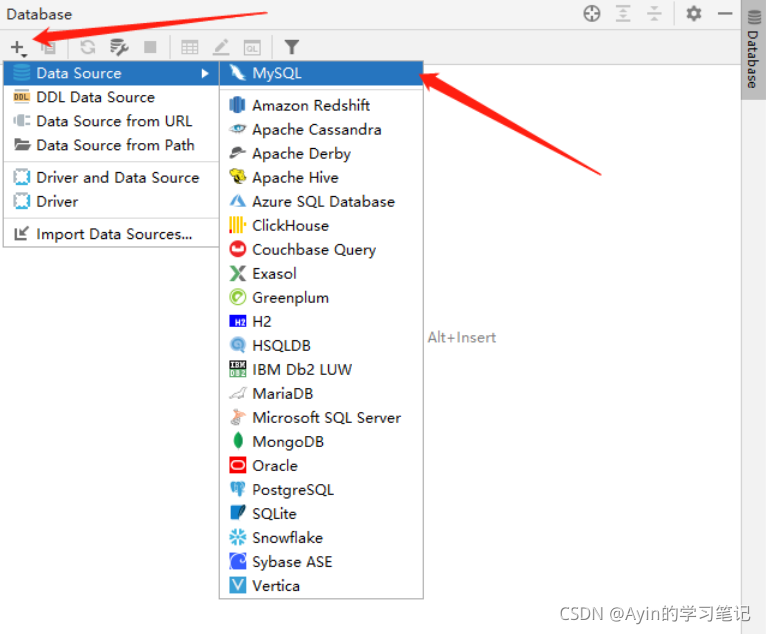Screen dimensions: 766x634
Task: Expand the Data Source submenu arrow
Action: click(x=205, y=73)
